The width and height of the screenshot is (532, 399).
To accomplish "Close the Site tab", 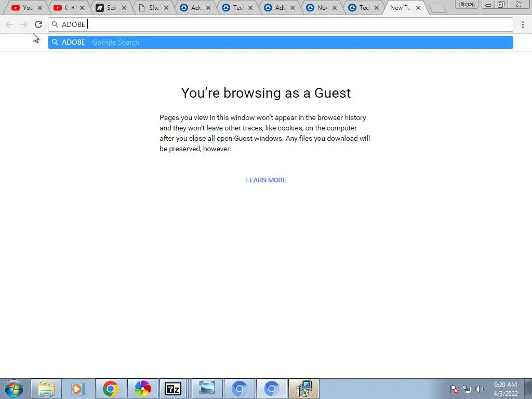I will pos(166,8).
